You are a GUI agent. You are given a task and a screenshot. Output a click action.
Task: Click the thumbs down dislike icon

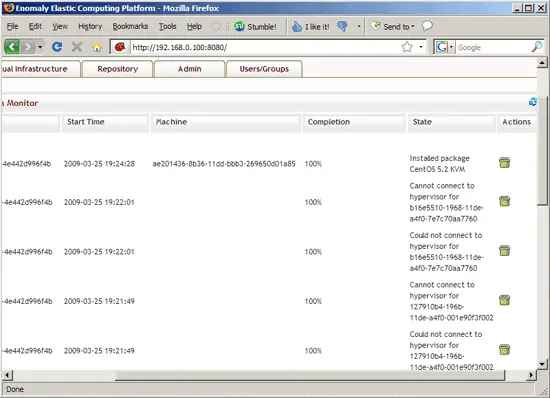342,26
